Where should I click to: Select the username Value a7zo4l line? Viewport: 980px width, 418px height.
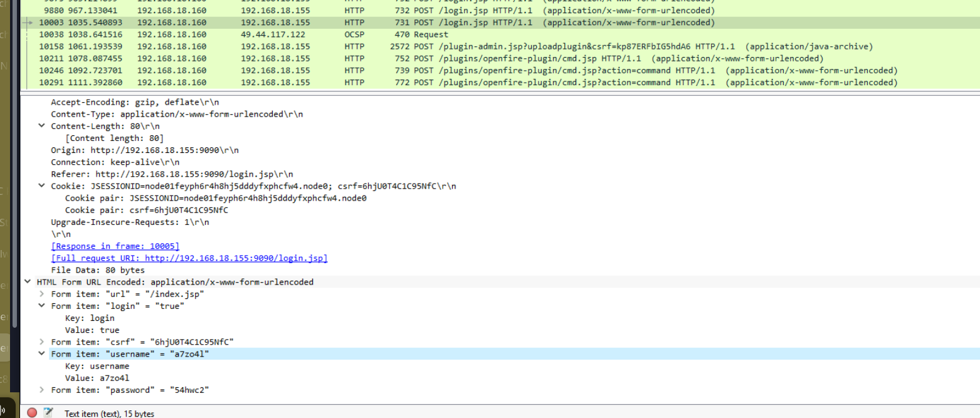97,378
